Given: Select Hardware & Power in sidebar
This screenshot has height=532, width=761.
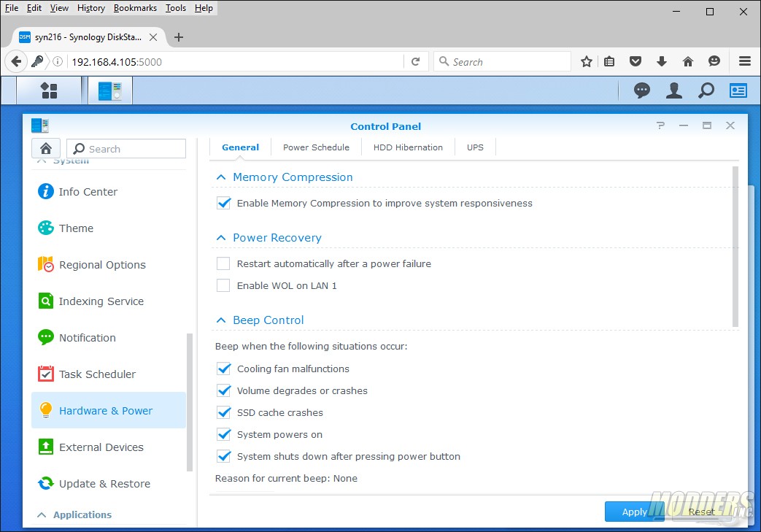Looking at the screenshot, I should [109, 411].
